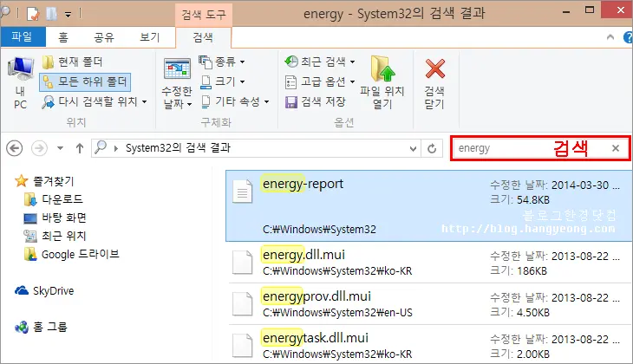Screen dimensions: 633x364
Task: Open SkyDrive in navigation pane
Action: point(44,290)
